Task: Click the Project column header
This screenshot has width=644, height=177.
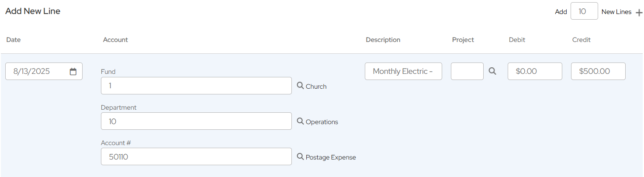Action: tap(463, 40)
